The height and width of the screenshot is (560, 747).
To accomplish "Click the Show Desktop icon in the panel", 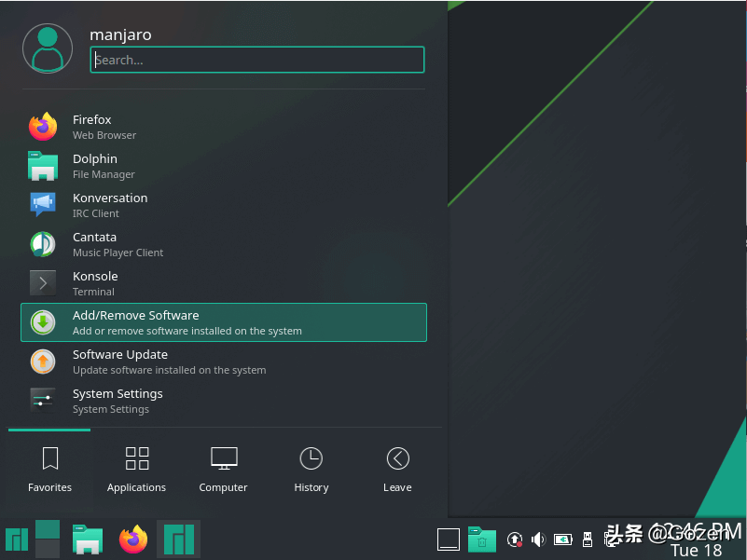I will (x=449, y=540).
